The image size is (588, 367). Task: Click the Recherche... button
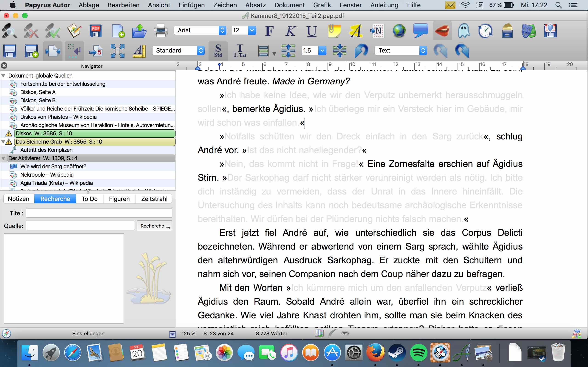tap(155, 226)
